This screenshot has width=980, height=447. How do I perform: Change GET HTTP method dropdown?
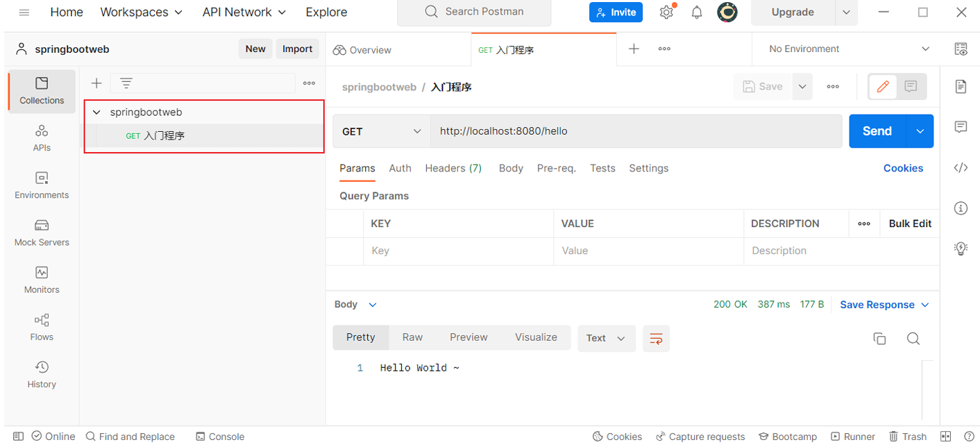point(382,131)
